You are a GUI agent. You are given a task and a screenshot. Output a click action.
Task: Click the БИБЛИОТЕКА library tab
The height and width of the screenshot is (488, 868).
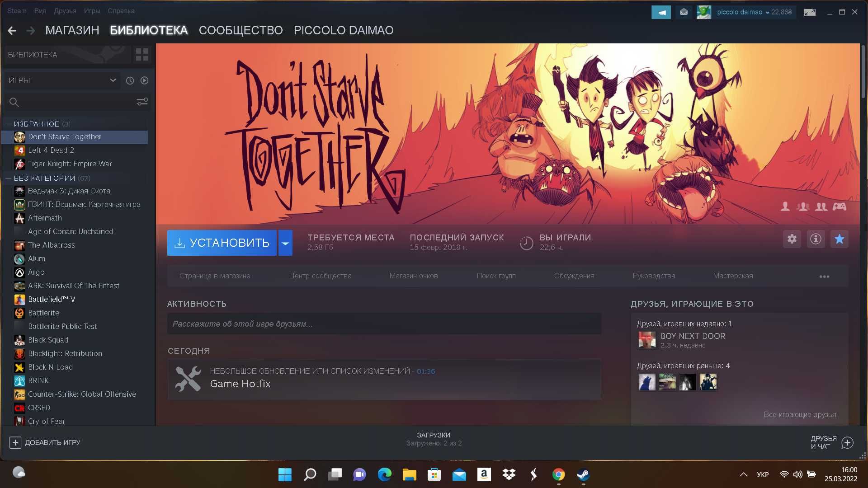point(149,29)
